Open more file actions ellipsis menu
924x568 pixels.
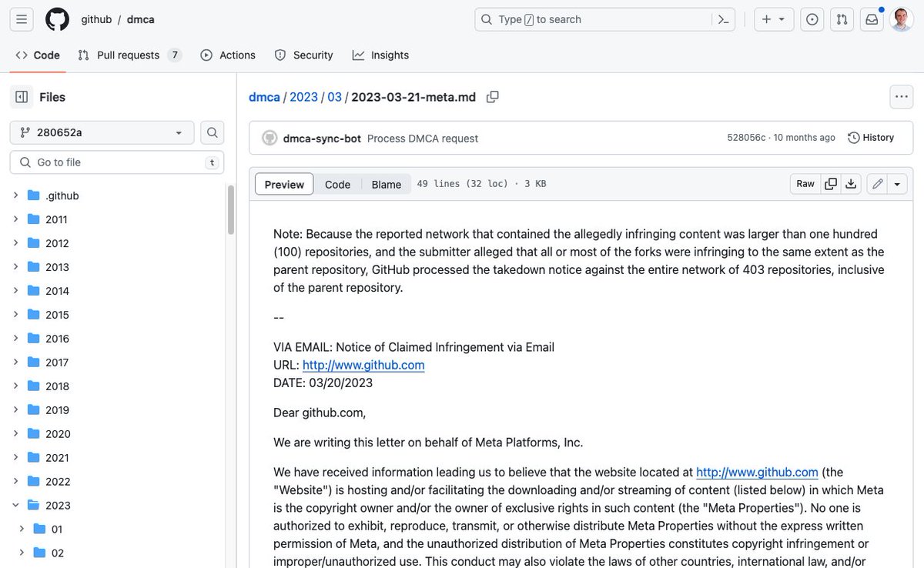coord(902,97)
